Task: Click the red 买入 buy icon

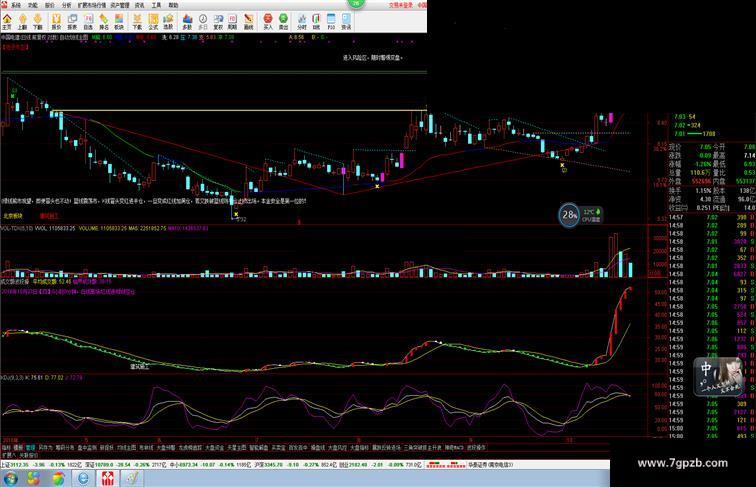Action: [x=268, y=21]
